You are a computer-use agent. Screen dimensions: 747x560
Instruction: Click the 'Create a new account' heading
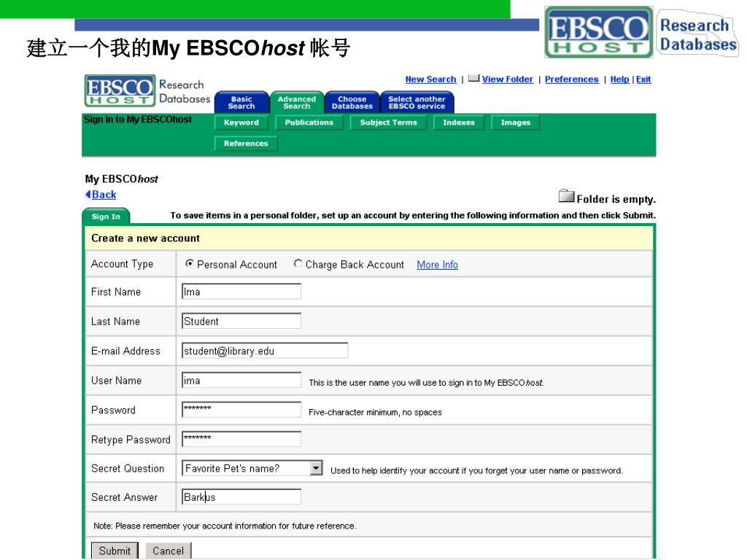(x=145, y=238)
